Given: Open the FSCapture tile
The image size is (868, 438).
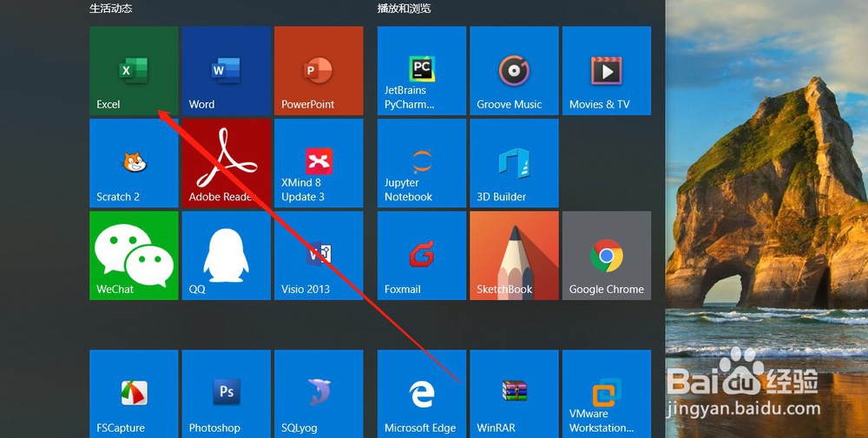Looking at the screenshot, I should (134, 394).
